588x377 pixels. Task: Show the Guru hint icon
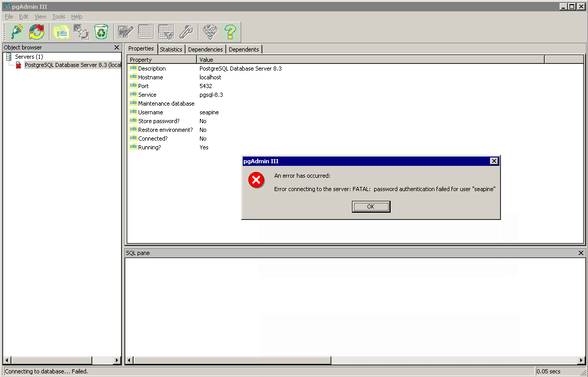(x=210, y=32)
